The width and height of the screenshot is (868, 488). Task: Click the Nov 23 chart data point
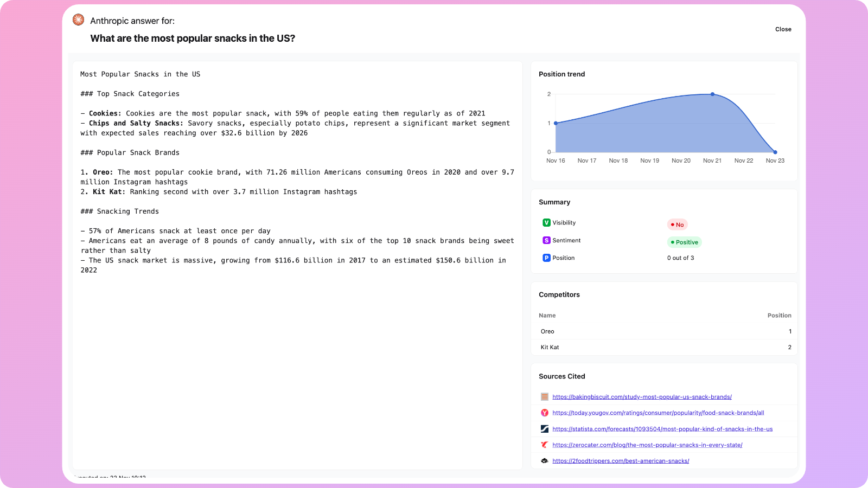tap(775, 152)
